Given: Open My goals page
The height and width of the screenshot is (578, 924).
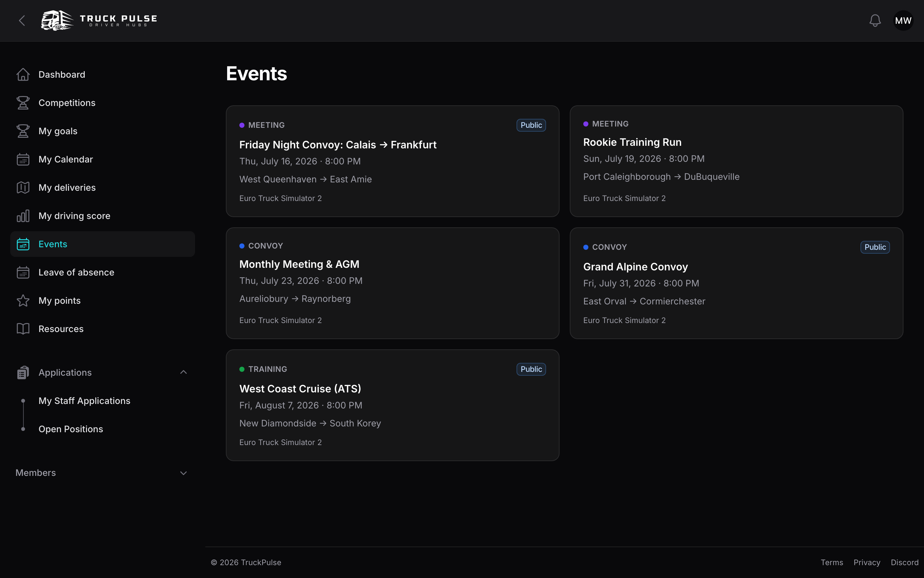Looking at the screenshot, I should pos(103,131).
